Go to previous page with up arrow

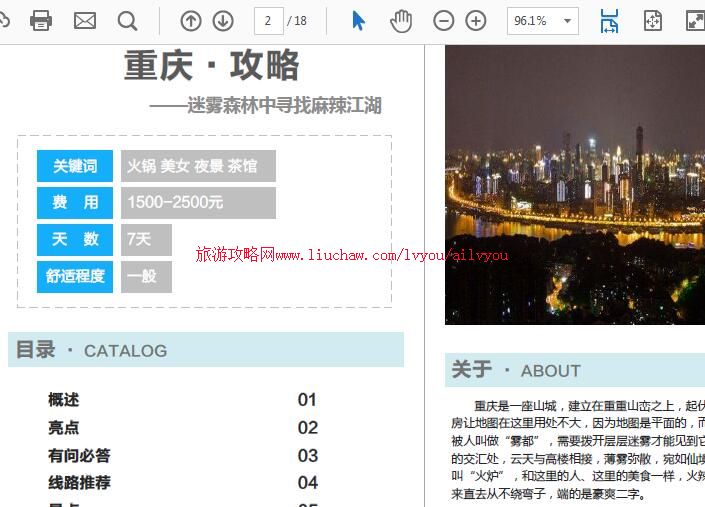[191, 21]
